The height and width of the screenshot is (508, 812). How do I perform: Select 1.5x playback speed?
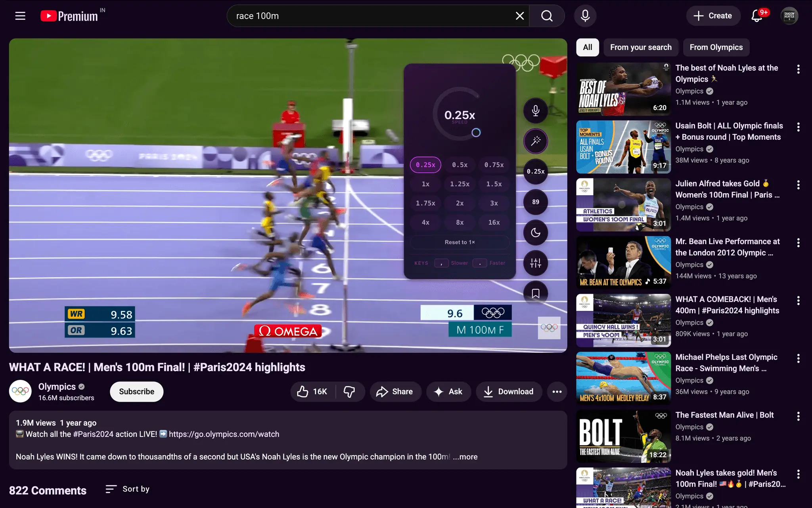point(494,184)
